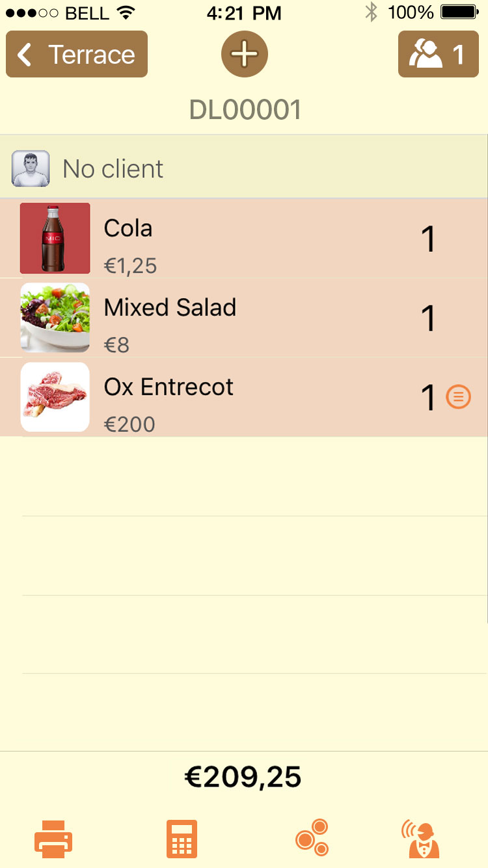Tap the printer icon to print receipt
This screenshot has height=868, width=488.
53,839
